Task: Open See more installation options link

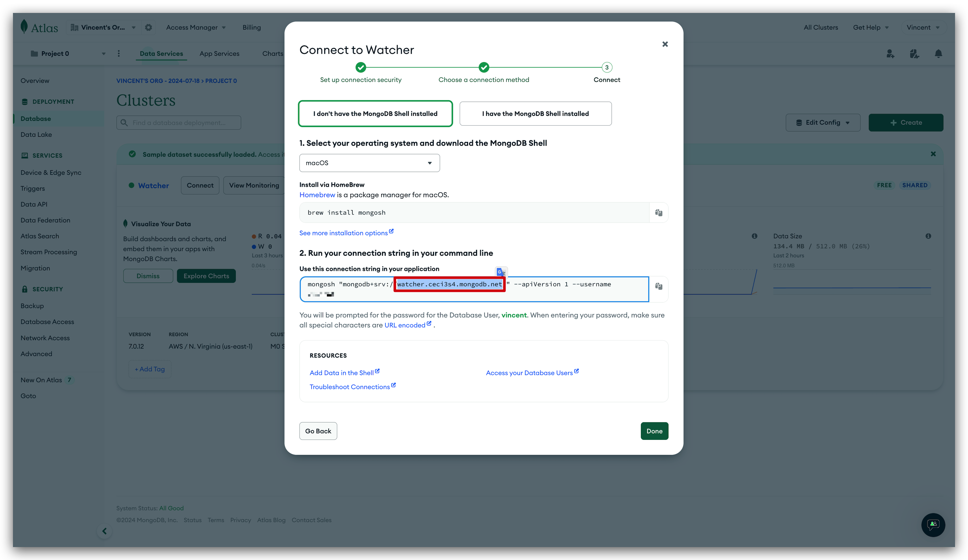Action: (x=346, y=233)
